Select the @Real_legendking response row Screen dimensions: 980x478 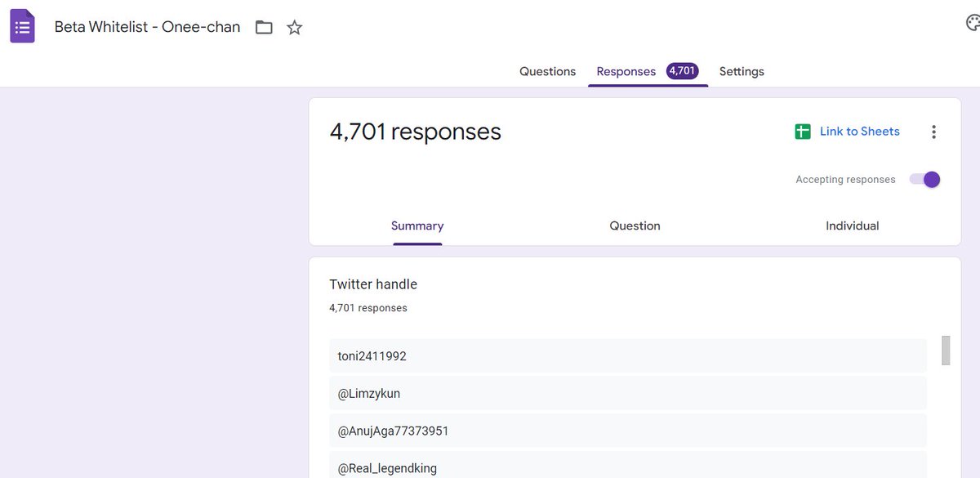pyautogui.click(x=628, y=465)
